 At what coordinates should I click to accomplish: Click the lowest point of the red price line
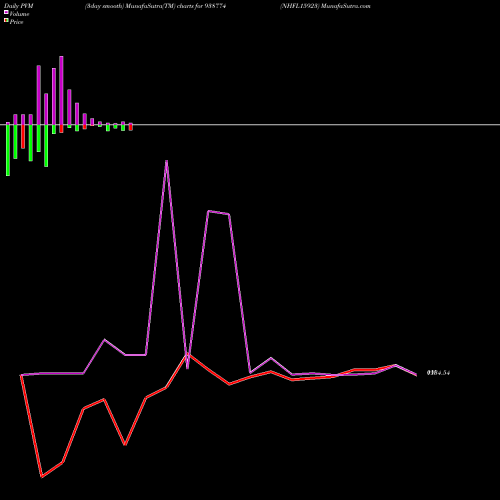tap(42, 477)
